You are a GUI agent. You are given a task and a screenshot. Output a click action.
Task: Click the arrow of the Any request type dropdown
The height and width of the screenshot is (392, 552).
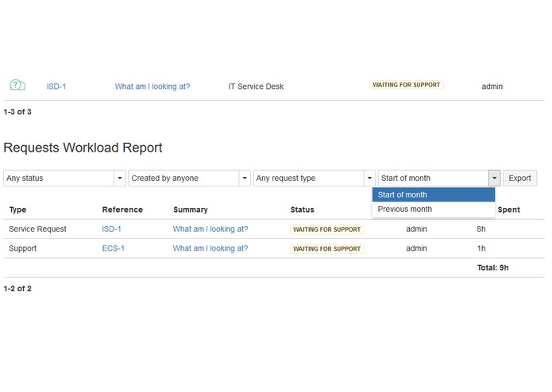tap(369, 179)
